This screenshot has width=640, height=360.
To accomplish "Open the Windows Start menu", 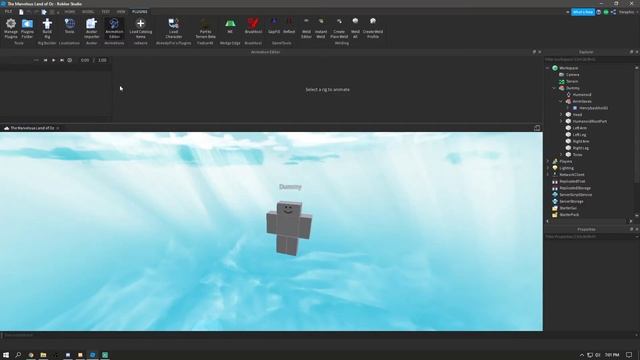I will coord(6,355).
